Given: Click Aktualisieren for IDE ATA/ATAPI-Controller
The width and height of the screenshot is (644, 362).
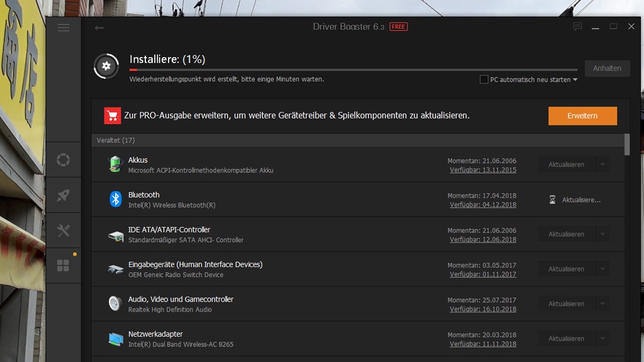Looking at the screenshot, I should [567, 234].
